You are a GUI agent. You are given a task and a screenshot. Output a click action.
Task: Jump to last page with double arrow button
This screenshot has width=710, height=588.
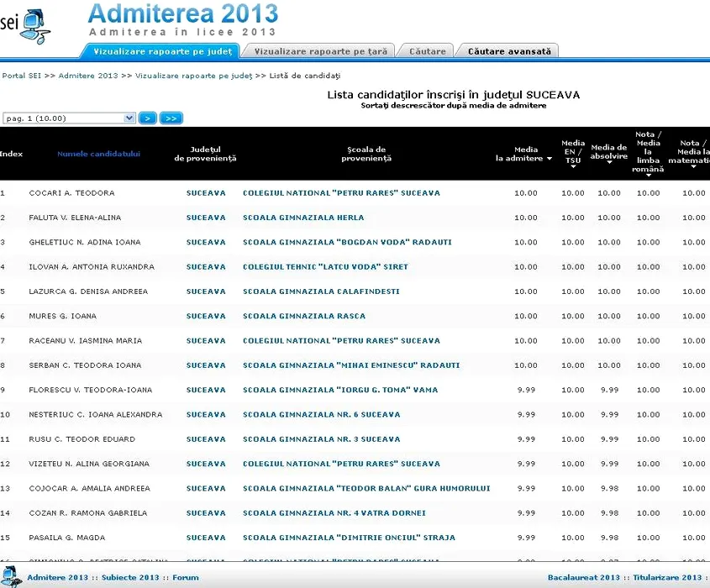click(x=171, y=118)
